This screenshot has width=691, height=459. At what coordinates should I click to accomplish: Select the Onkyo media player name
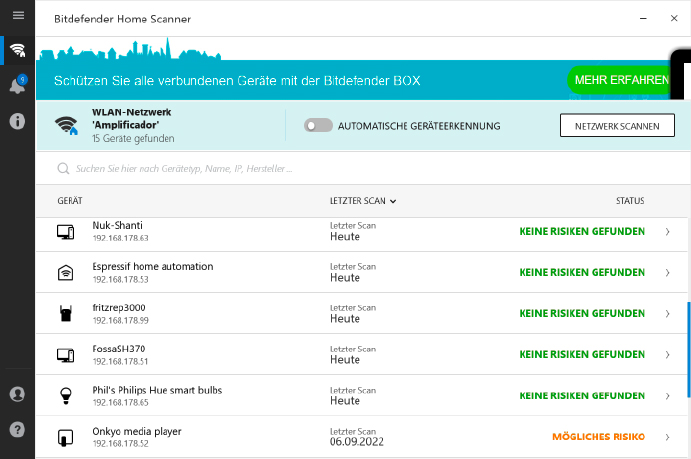[x=137, y=431]
